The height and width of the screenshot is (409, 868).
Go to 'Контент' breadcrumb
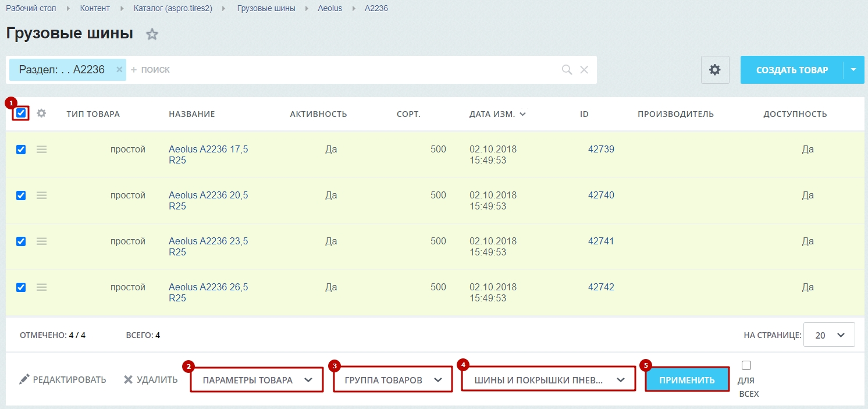tap(95, 8)
